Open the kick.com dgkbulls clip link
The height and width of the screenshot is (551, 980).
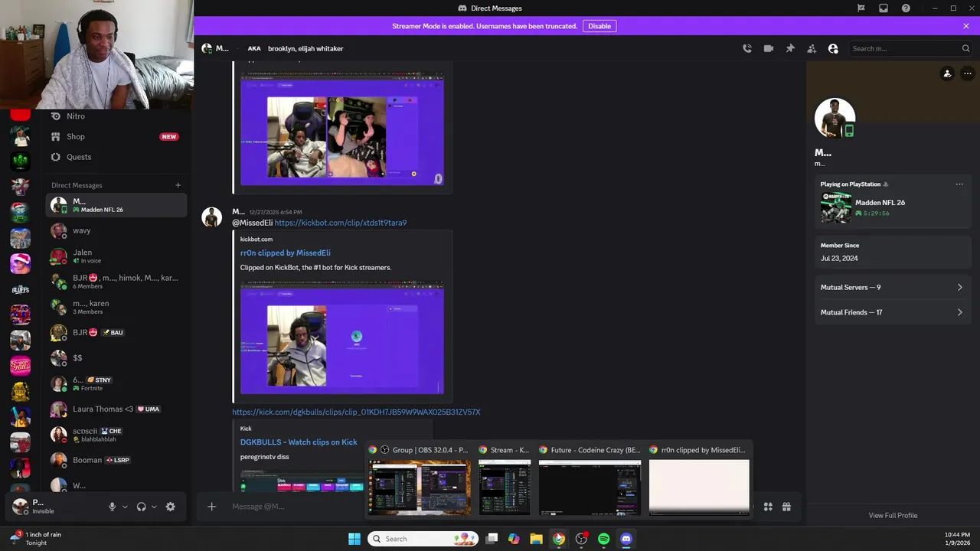[356, 412]
